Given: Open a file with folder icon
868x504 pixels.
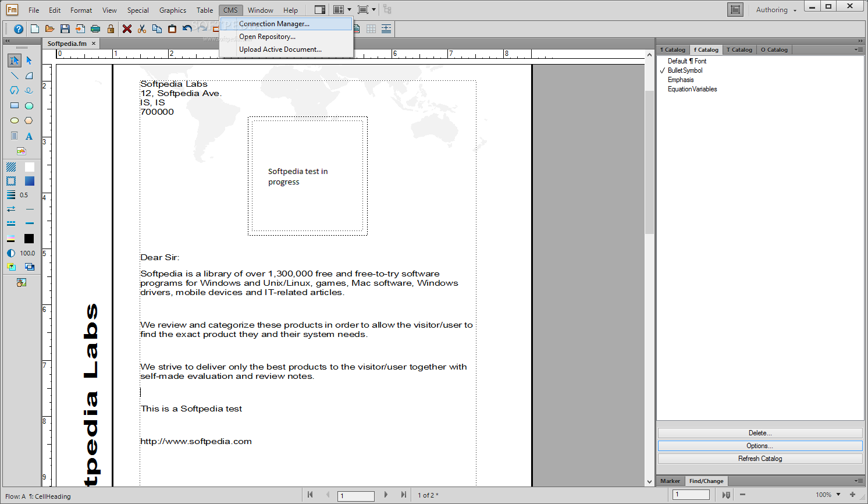Looking at the screenshot, I should [x=50, y=29].
